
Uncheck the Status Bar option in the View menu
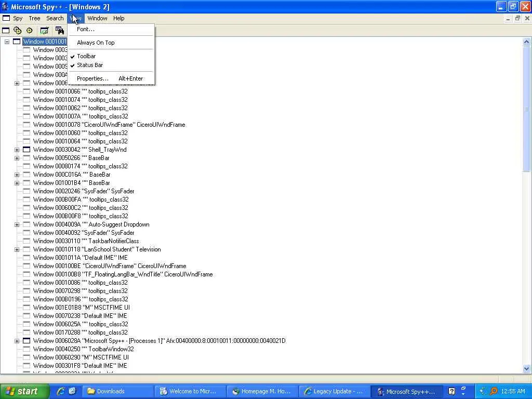click(90, 65)
